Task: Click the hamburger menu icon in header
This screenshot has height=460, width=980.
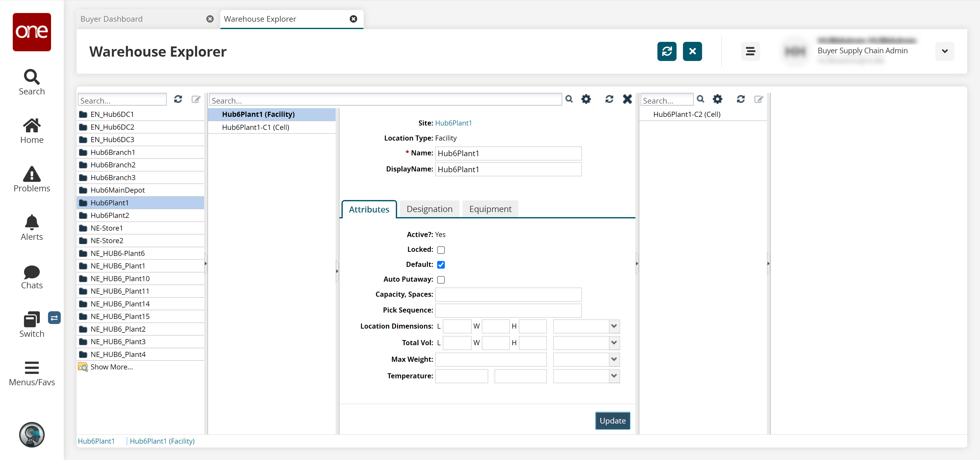Action: [x=750, y=51]
